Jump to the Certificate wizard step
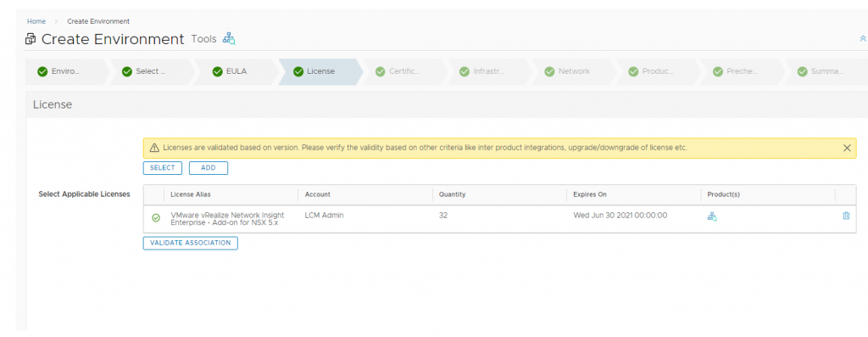Image resolution: width=868 pixels, height=337 pixels. 404,71
